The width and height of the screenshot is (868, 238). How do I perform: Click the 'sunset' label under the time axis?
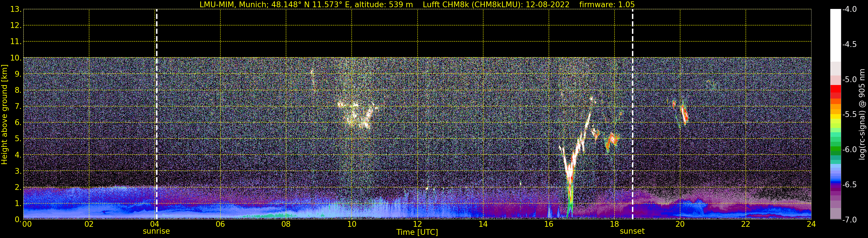[x=632, y=231]
